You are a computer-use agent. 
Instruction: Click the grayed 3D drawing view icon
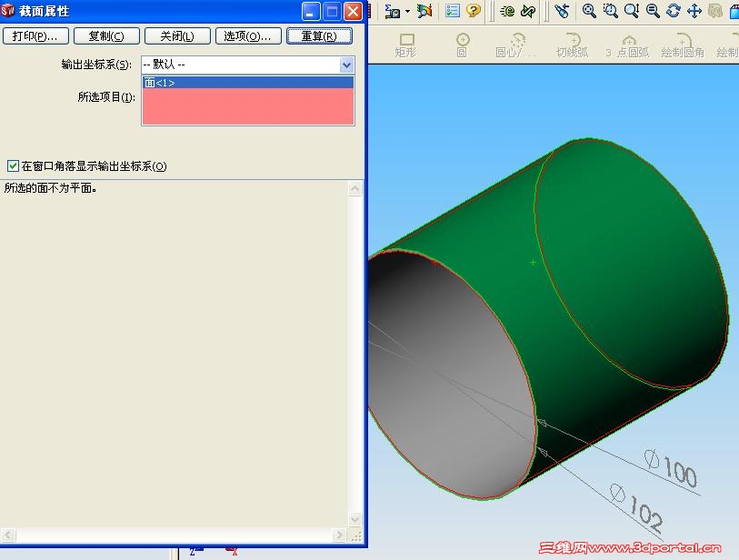[715, 11]
